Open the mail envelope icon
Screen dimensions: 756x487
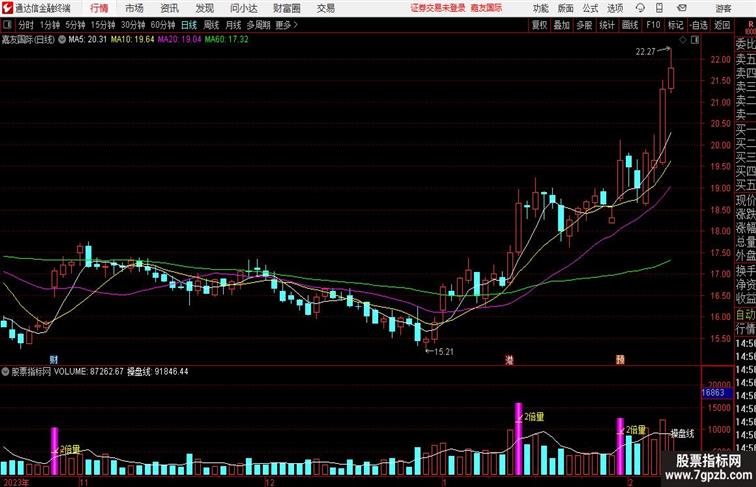(682, 8)
